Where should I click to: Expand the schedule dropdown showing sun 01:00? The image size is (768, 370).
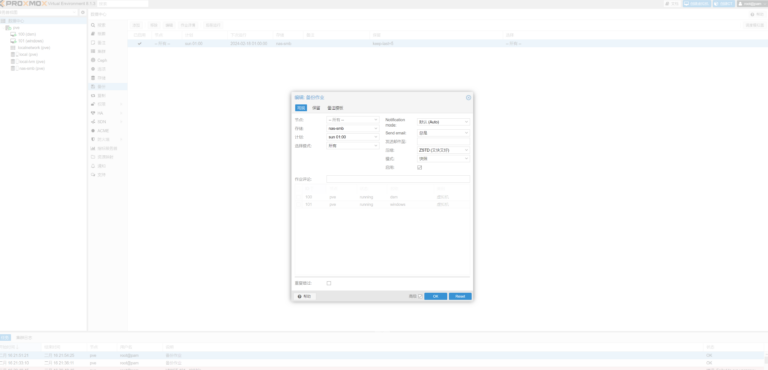[353, 137]
